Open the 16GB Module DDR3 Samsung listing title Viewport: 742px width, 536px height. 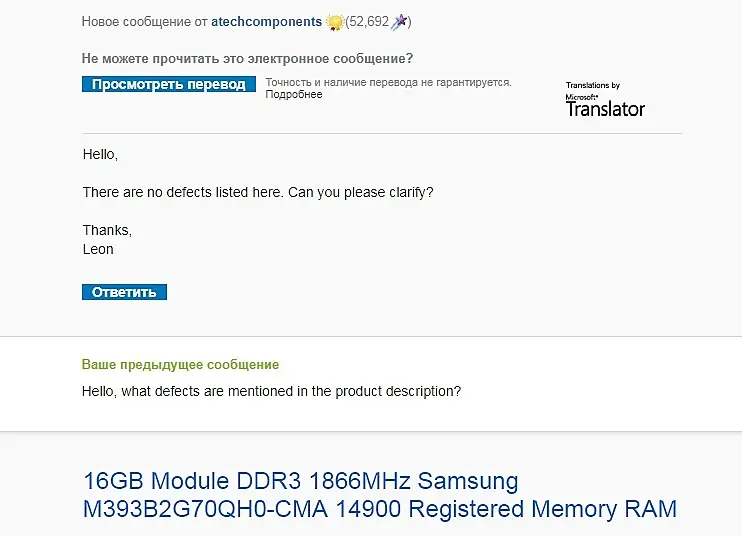coord(380,495)
